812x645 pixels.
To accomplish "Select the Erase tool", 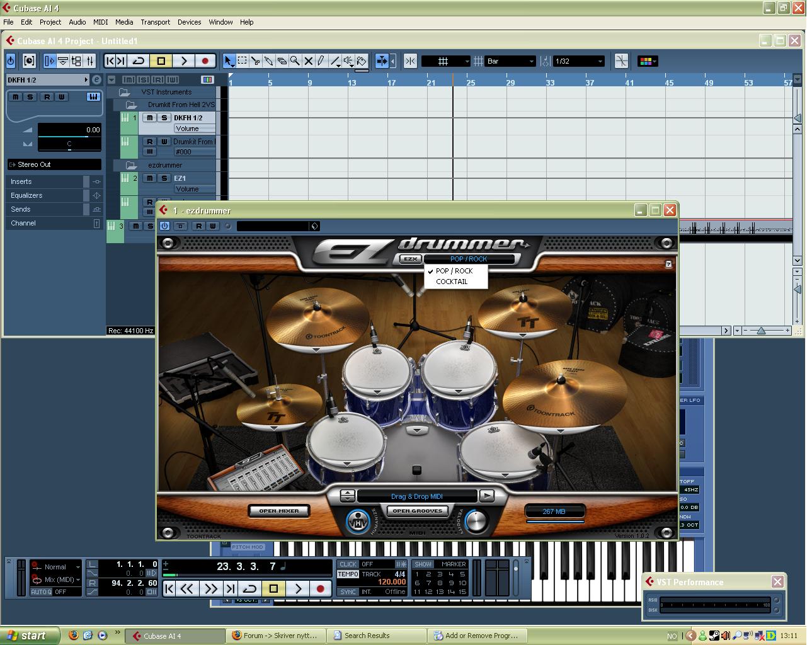I will [282, 61].
